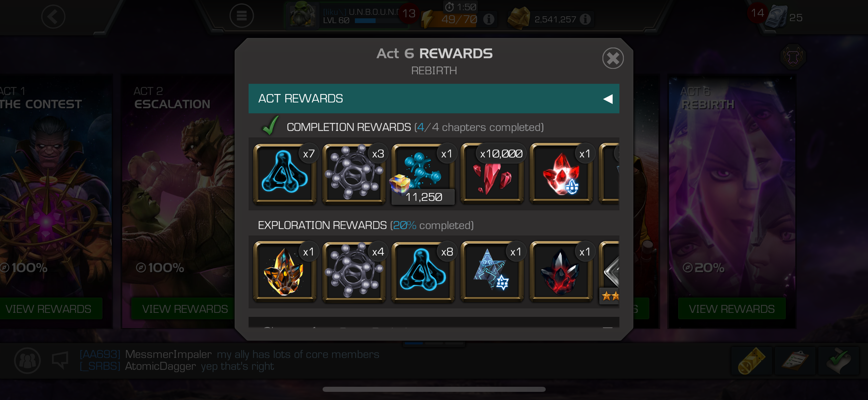Image resolution: width=868 pixels, height=400 pixels.
Task: Open the Act 1 The Contest card
Action: pyautogui.click(x=54, y=201)
